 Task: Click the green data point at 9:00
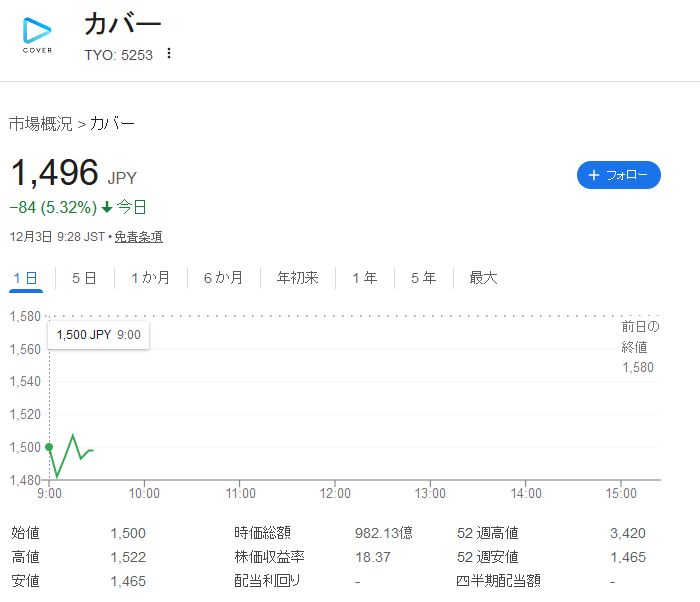(49, 447)
